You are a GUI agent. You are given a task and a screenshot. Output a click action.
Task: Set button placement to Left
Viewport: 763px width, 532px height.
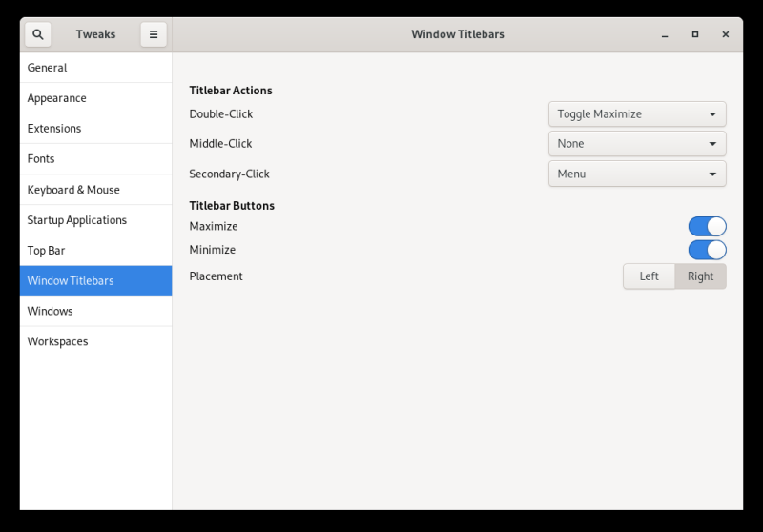pyautogui.click(x=649, y=276)
